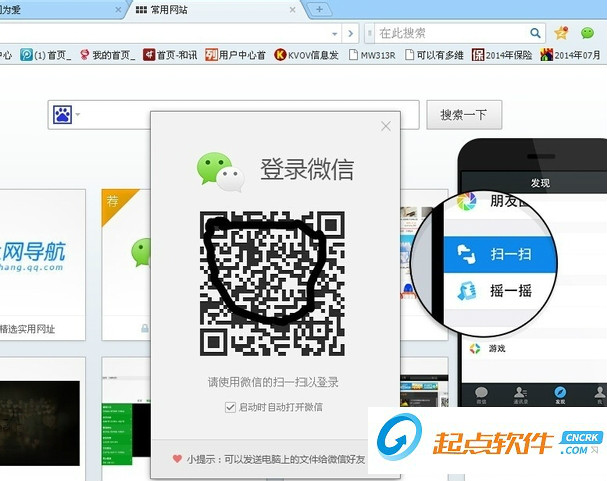Open the 可以有多维 bookmark
Image resolution: width=607 pixels, height=481 pixels.
(434, 55)
